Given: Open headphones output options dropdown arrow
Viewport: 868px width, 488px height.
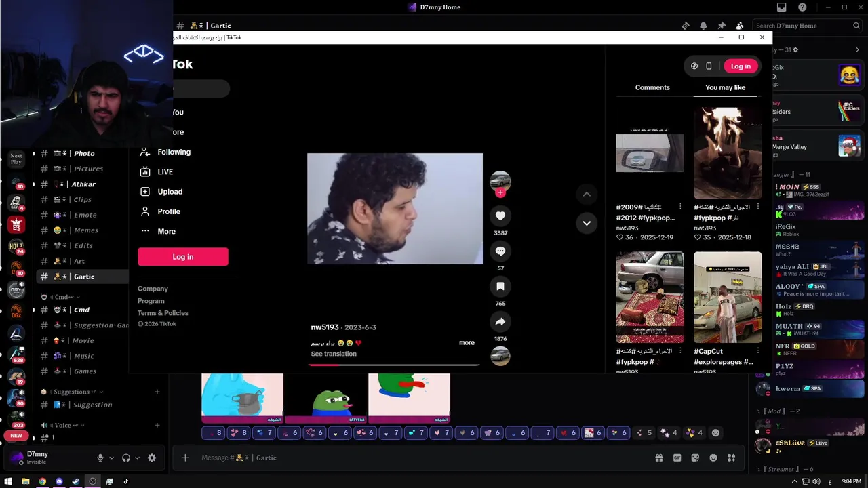Looking at the screenshot, I should (137, 457).
